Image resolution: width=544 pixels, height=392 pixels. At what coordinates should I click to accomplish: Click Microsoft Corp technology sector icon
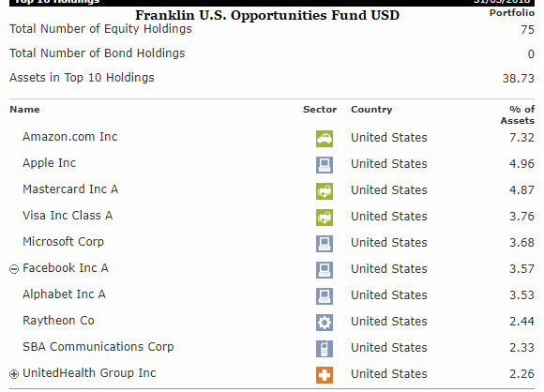[x=325, y=244]
